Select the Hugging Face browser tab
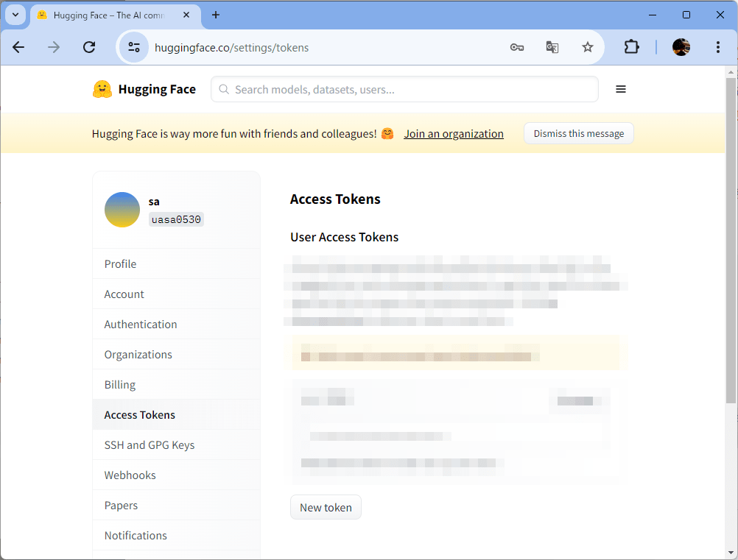 tap(116, 15)
